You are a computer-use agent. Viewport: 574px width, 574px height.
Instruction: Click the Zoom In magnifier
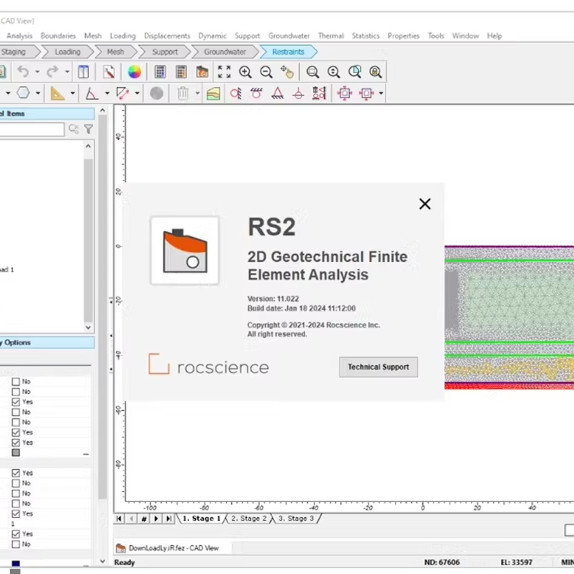(245, 72)
